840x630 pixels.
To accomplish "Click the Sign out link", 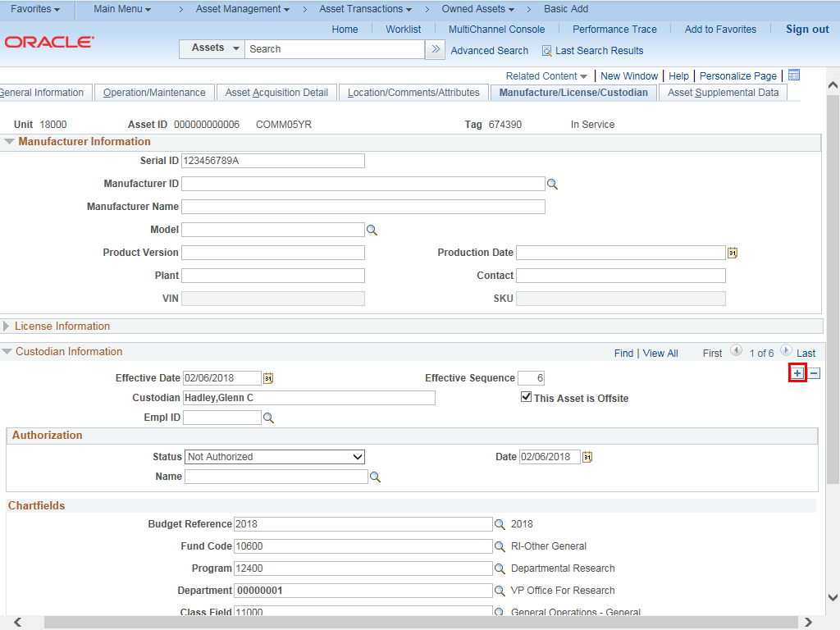I will coord(807,29).
